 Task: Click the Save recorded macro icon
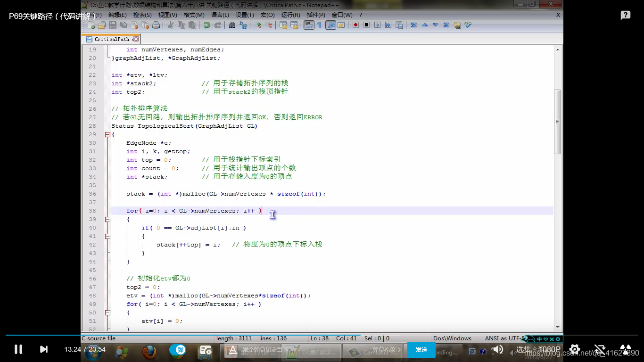pos(399,25)
